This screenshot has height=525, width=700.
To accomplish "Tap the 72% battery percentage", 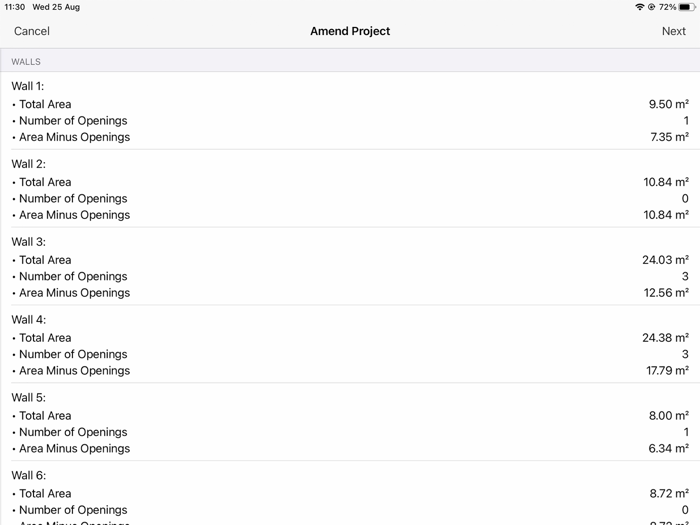I will 667,7.
